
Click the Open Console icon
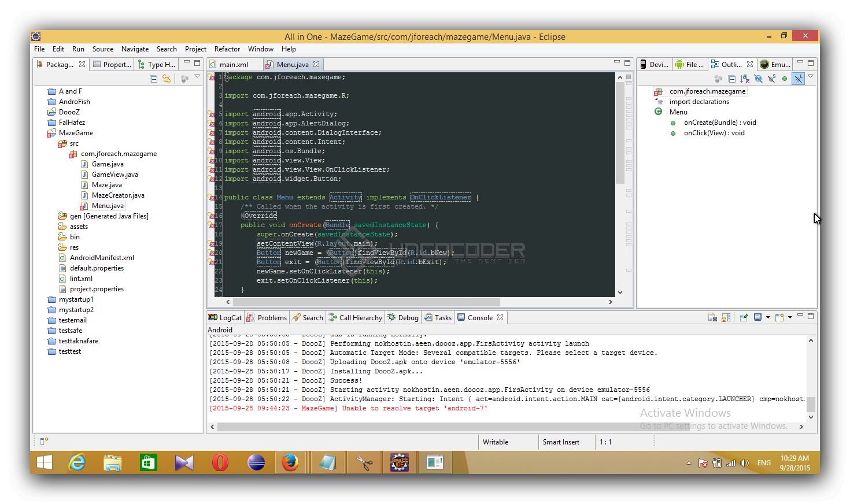779,317
